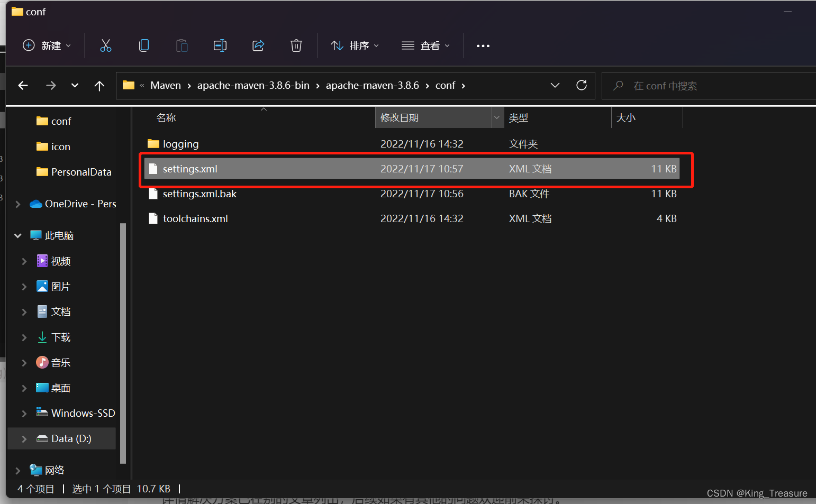Click the Cut scissors icon

(106, 45)
